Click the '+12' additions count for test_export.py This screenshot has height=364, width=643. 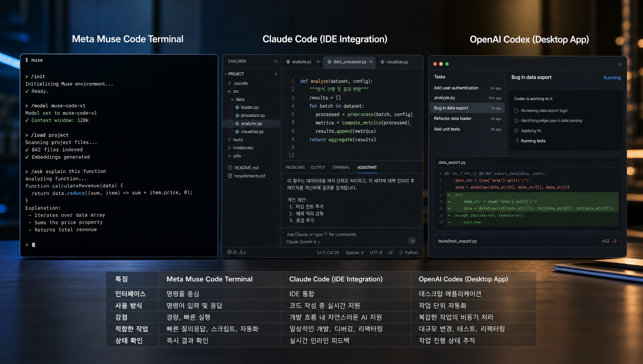(x=605, y=241)
